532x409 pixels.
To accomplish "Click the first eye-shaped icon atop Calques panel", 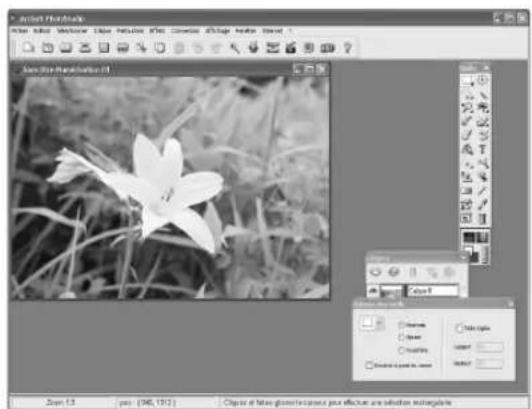I will tap(375, 272).
